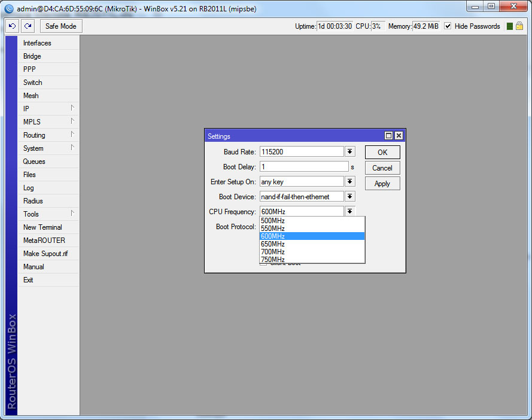The width and height of the screenshot is (532, 420).
Task: Close the Settings dialog with X
Action: (x=399, y=136)
